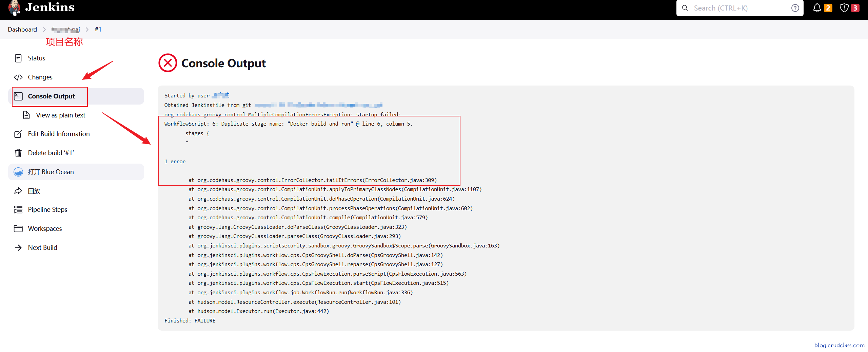Click the Duplicate stage name error line

(x=289, y=124)
